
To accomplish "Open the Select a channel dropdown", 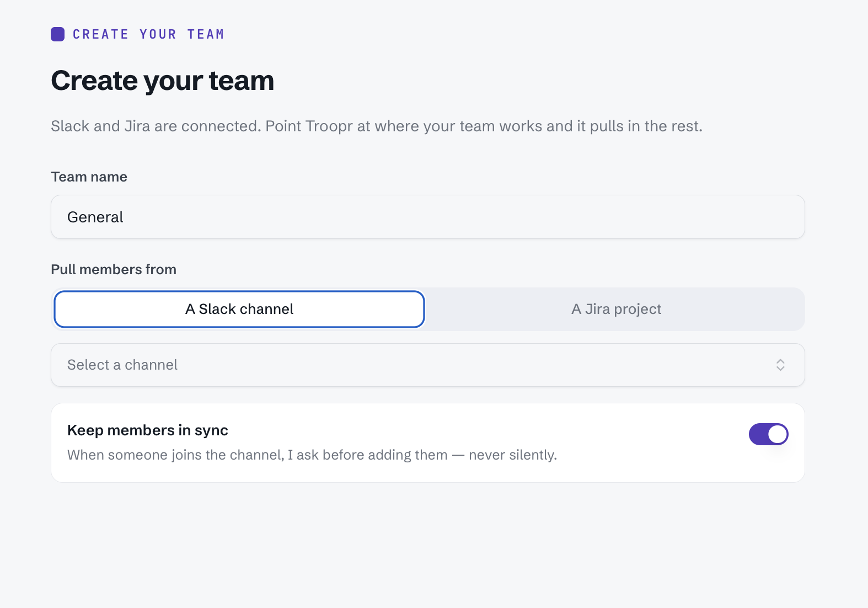I will [427, 365].
